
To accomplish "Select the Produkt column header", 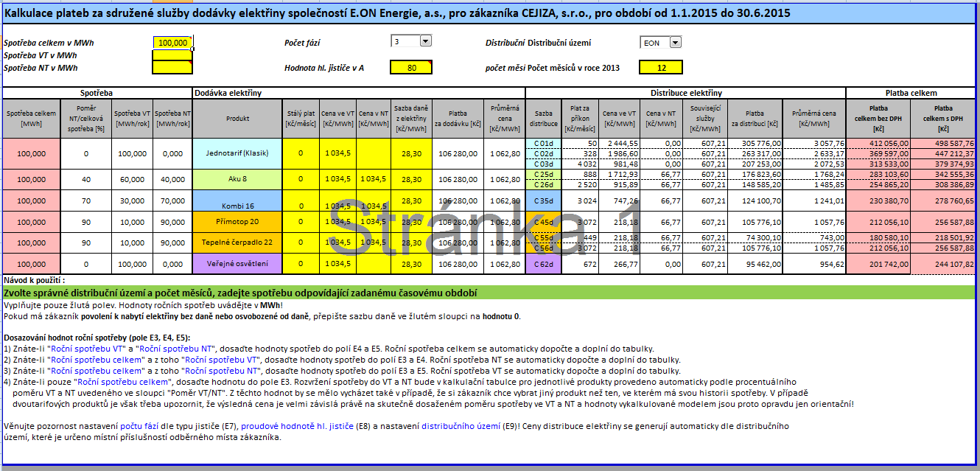I will point(237,118).
